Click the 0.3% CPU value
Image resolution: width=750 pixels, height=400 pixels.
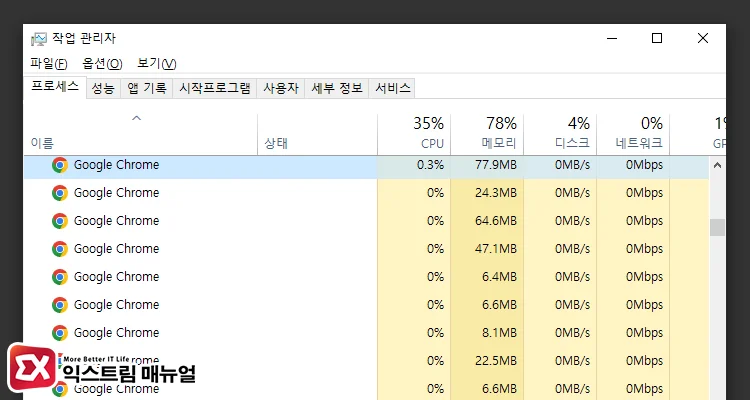[430, 165]
